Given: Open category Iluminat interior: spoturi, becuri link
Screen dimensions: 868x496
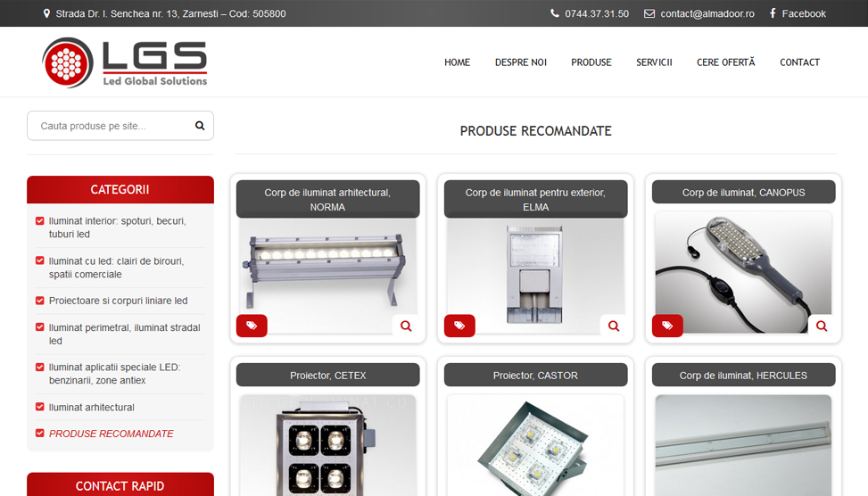Looking at the screenshot, I should [118, 227].
